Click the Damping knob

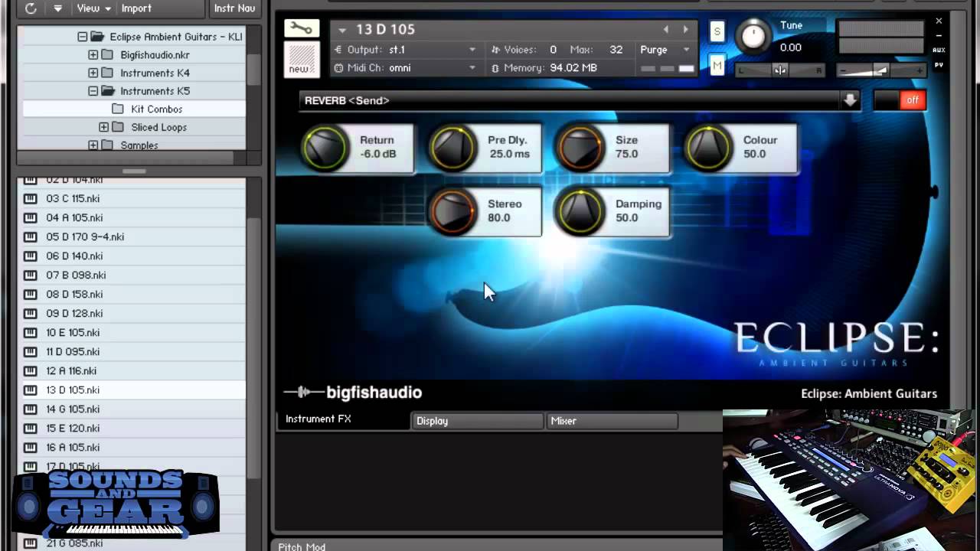pyautogui.click(x=580, y=212)
